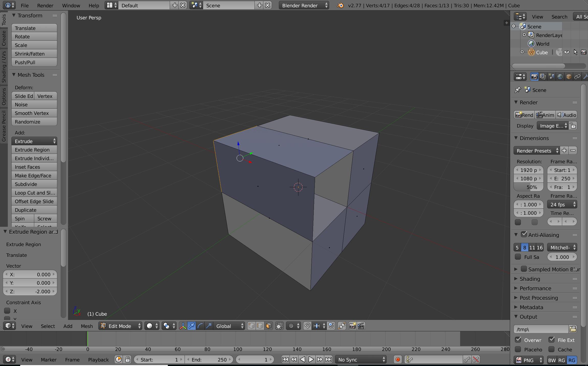Toggle the Overwrite checkbox
This screenshot has width=588, height=366.
point(518,340)
